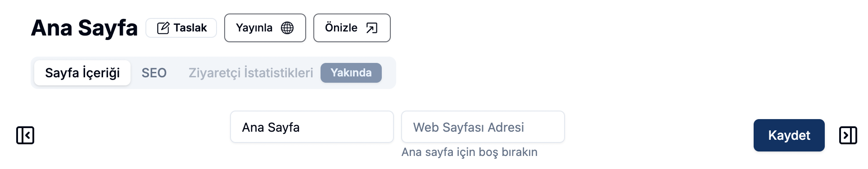Open the SEO tab

click(x=154, y=73)
